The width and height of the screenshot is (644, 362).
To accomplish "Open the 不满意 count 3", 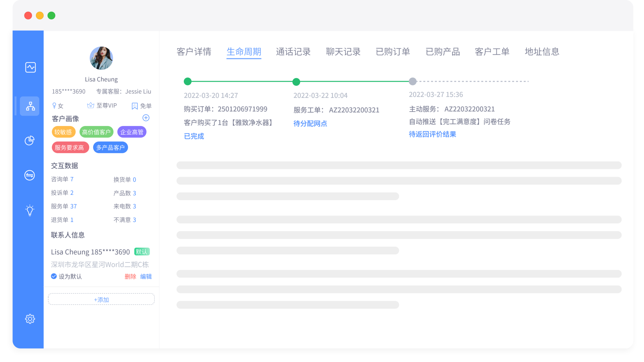I will point(135,220).
